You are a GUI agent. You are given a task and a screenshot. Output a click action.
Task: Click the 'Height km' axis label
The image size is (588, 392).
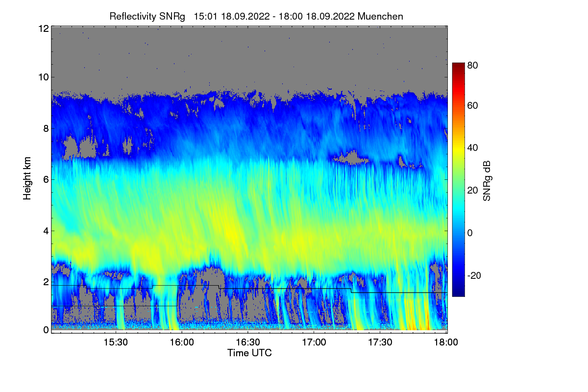27,179
